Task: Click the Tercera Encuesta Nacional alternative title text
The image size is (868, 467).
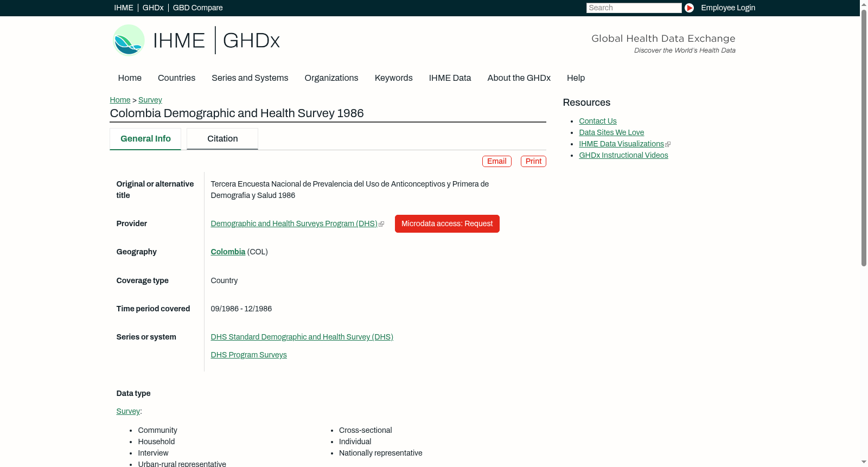Action: tap(350, 190)
